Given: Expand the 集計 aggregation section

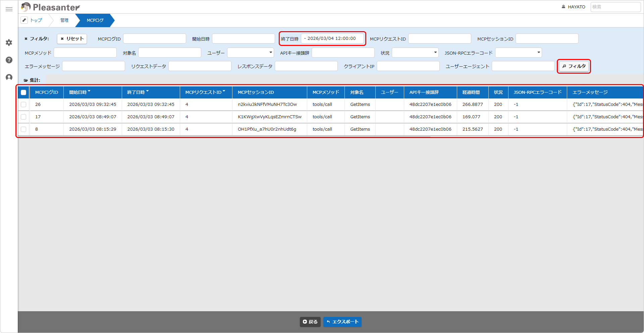Looking at the screenshot, I should (x=32, y=80).
